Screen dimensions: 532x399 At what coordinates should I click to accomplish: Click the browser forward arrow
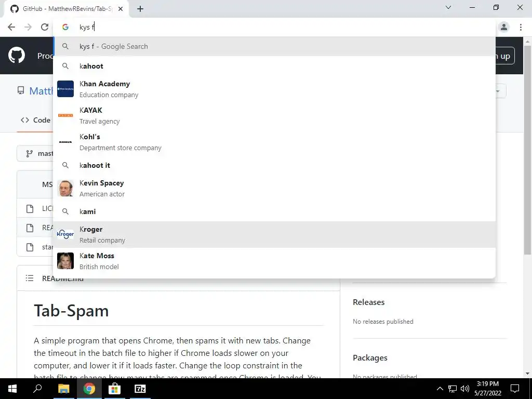pos(28,27)
